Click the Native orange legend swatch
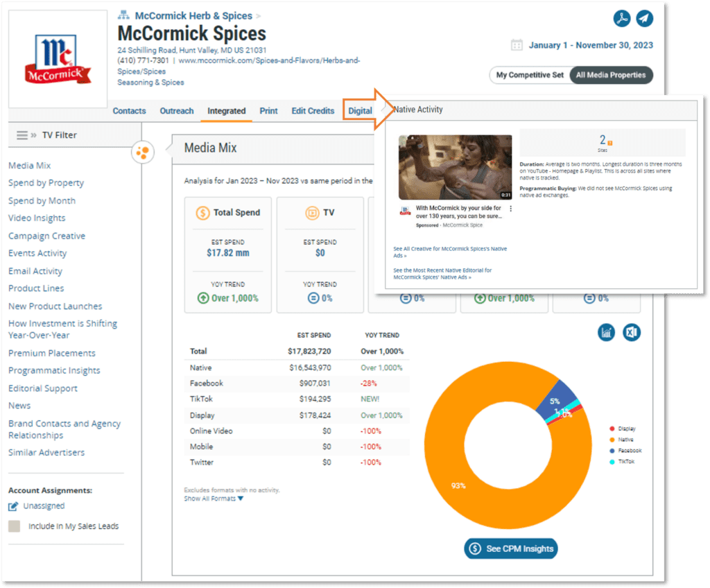 612,440
